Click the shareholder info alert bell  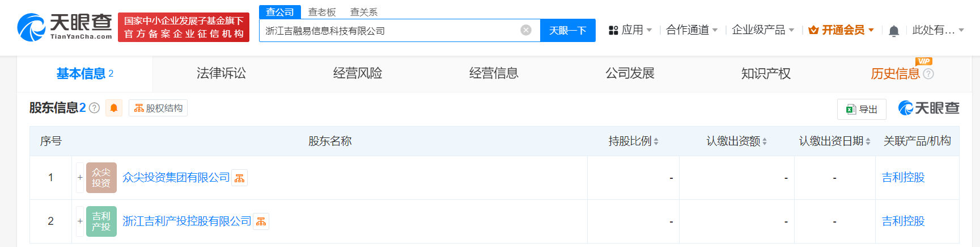click(114, 108)
